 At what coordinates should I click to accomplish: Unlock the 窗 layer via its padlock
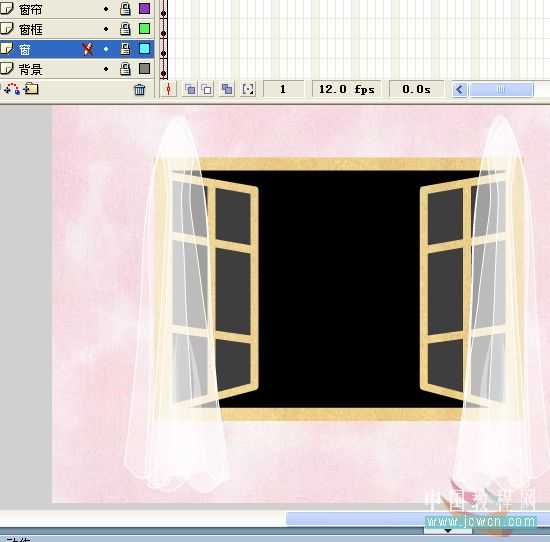pos(125,49)
